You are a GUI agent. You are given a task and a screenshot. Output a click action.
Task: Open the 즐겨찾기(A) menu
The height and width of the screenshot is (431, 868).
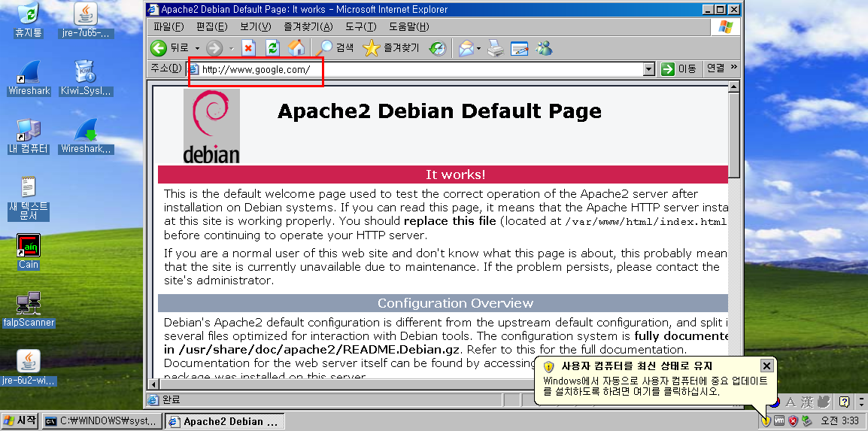coord(308,26)
